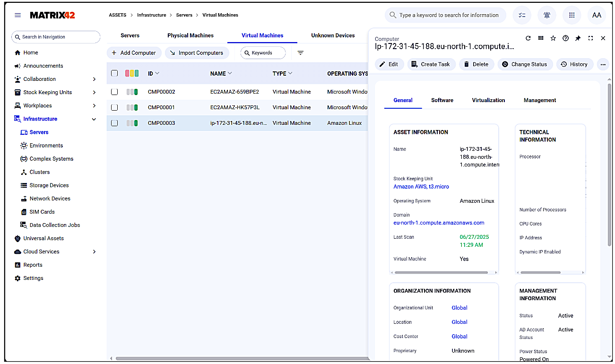
Task: Expand the preview to fullscreen view
Action: coord(590,38)
